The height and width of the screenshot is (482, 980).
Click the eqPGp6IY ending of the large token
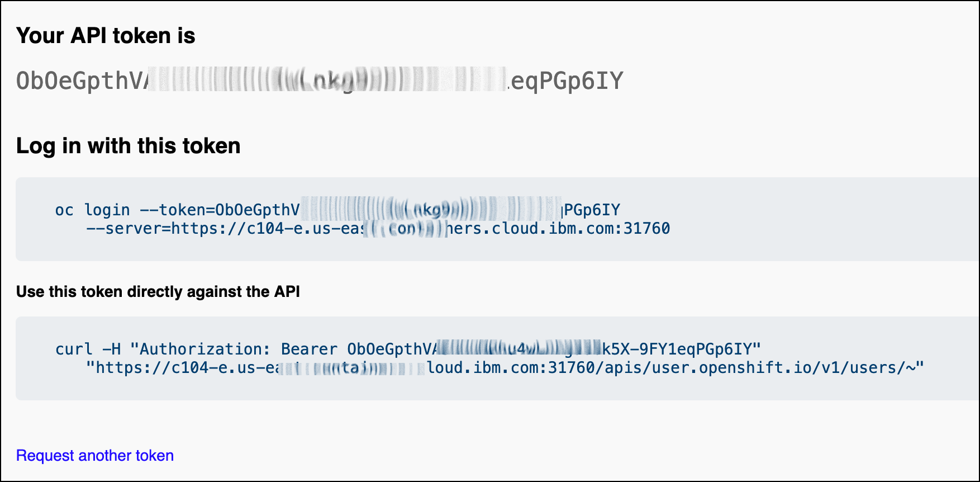click(567, 81)
